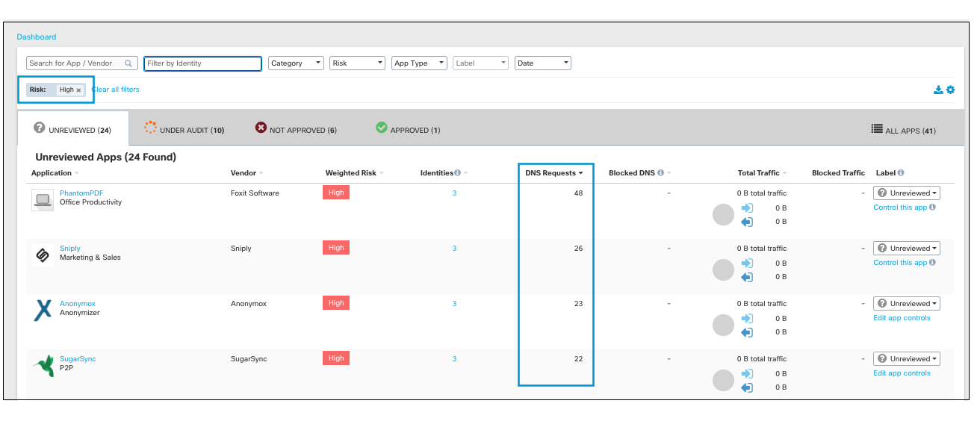Switch to the Approved (1) tab
The width and height of the screenshot is (980, 430).
(x=408, y=129)
